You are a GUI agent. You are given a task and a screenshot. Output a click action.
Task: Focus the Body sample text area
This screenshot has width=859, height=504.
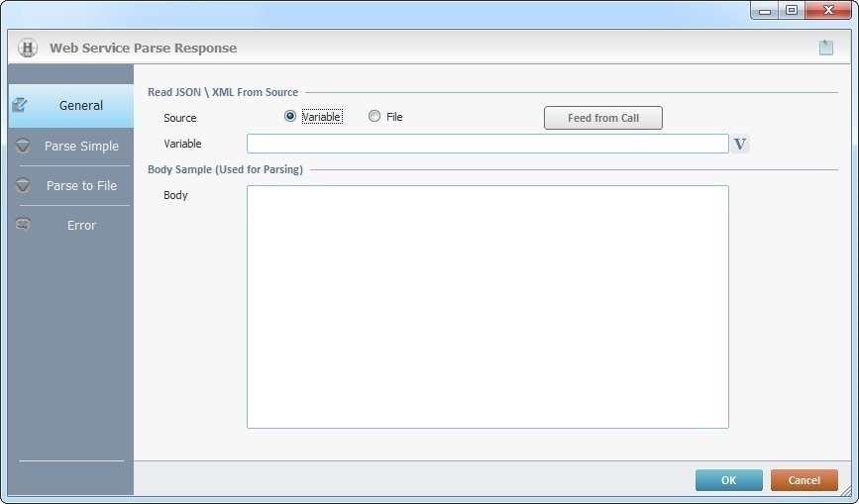click(486, 306)
